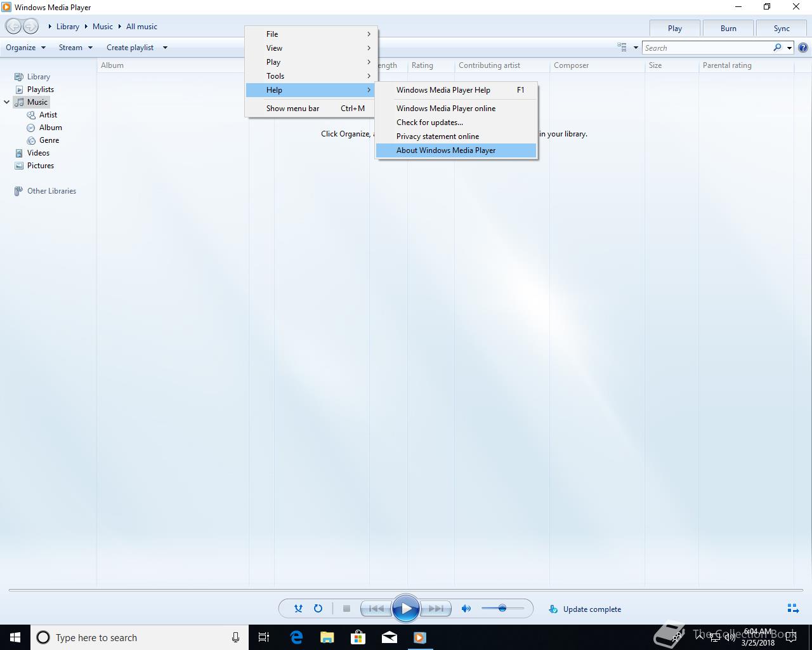The height and width of the screenshot is (650, 812).
Task: Click Create playlist button
Action: click(130, 48)
